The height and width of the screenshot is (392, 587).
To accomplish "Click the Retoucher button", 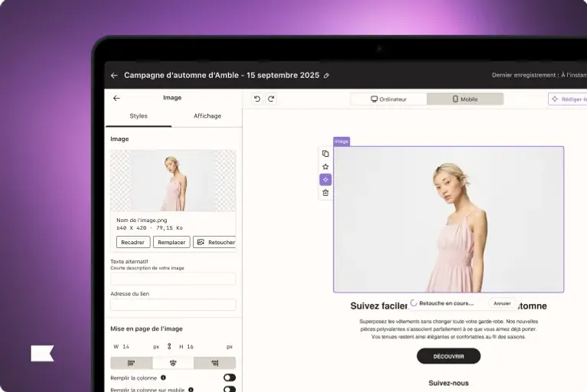I will coord(215,242).
